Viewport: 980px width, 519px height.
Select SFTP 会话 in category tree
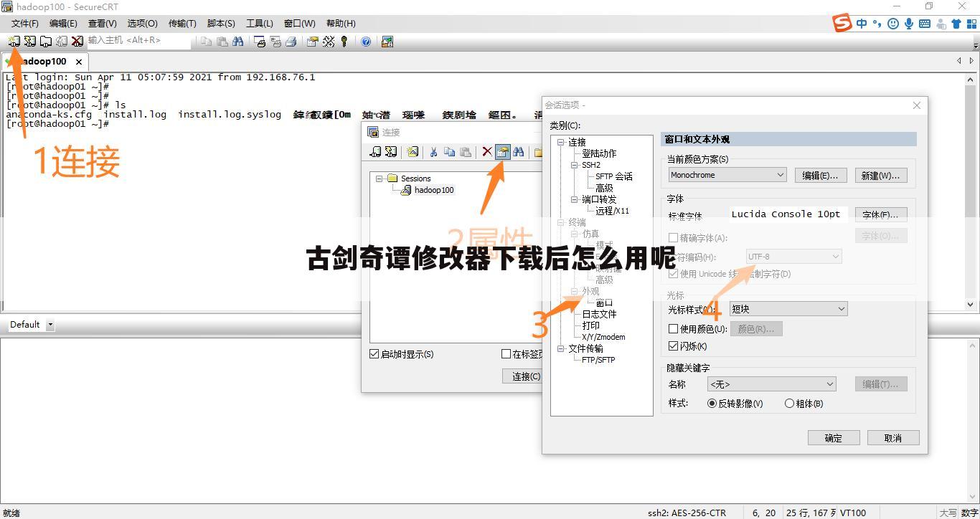click(613, 176)
